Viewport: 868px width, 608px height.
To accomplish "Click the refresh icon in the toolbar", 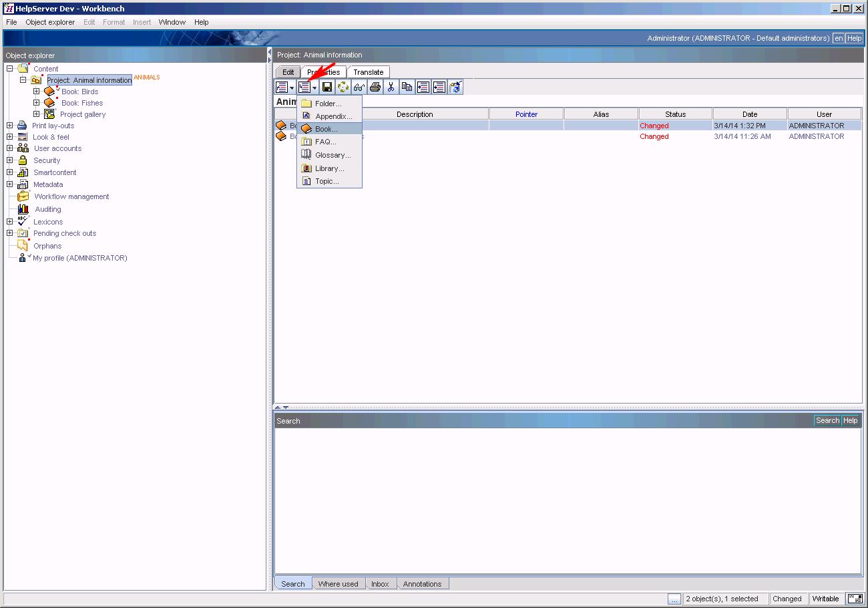I will click(343, 87).
